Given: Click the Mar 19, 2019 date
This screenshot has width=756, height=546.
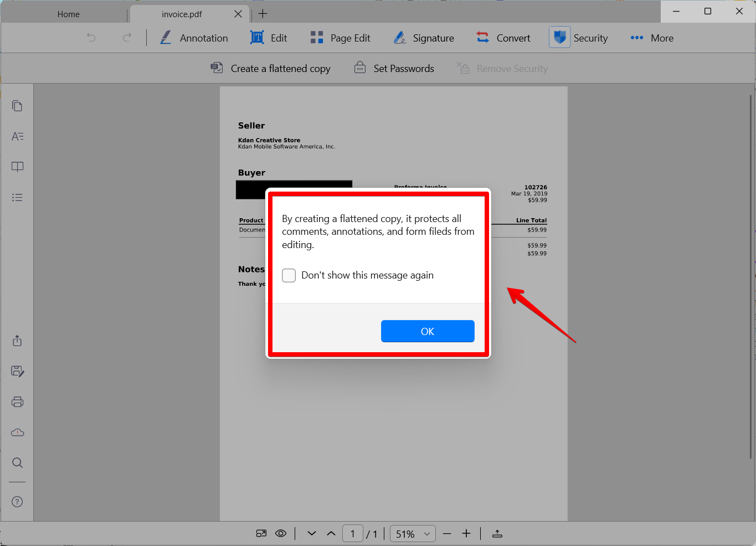Looking at the screenshot, I should [529, 194].
